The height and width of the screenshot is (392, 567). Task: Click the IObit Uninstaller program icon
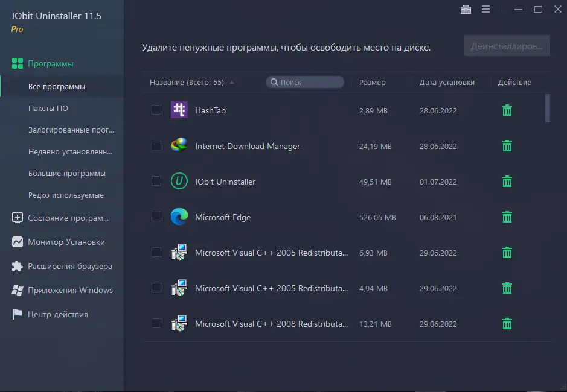pos(179,182)
